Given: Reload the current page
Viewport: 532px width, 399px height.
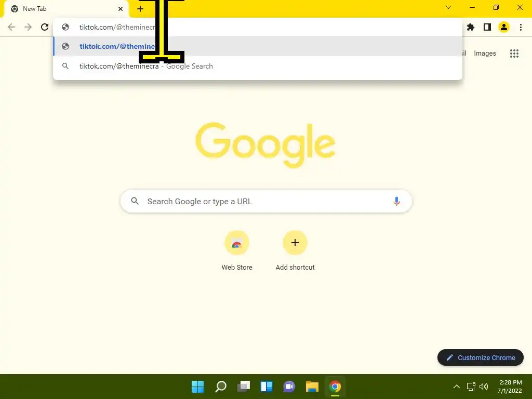Looking at the screenshot, I should [45, 27].
